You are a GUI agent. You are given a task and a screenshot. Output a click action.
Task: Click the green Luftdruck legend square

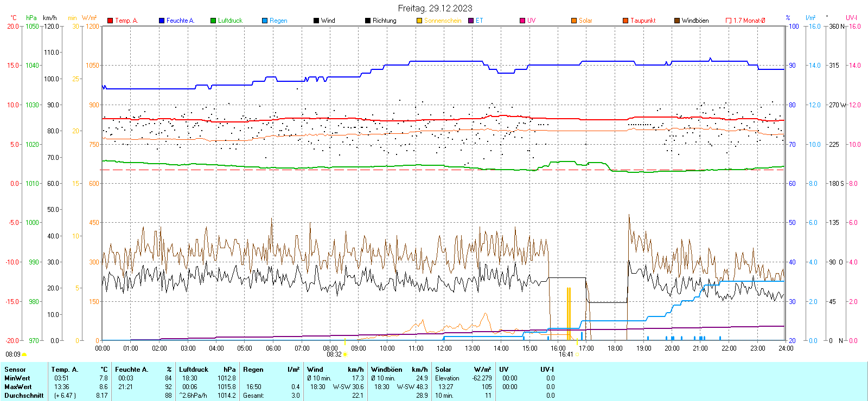[x=213, y=21]
